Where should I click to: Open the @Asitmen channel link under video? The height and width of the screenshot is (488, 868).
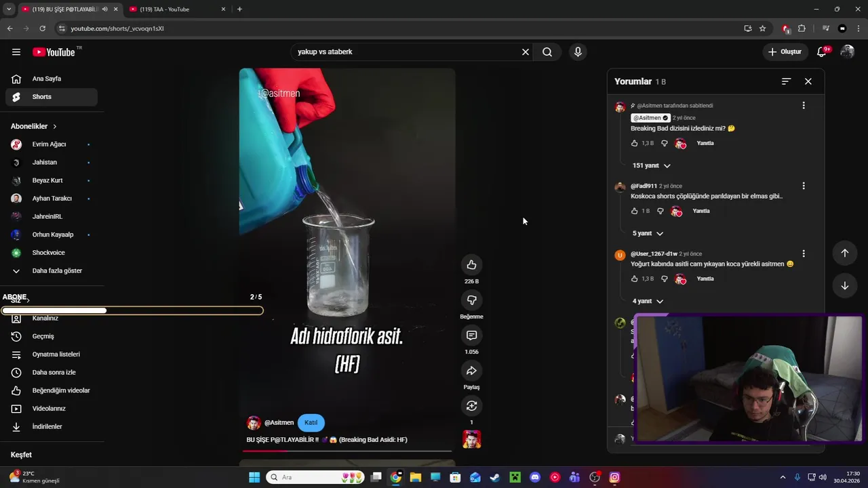pos(279,422)
